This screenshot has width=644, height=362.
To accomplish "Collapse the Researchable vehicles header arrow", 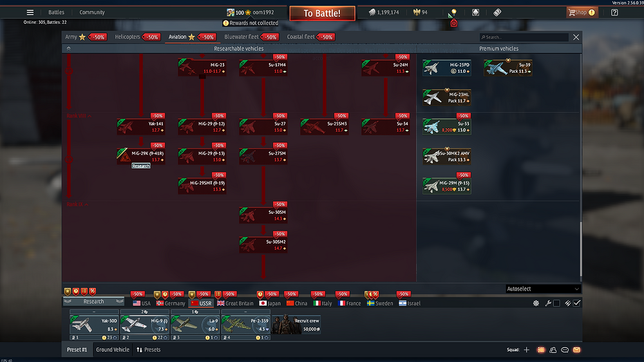I will click(x=69, y=48).
